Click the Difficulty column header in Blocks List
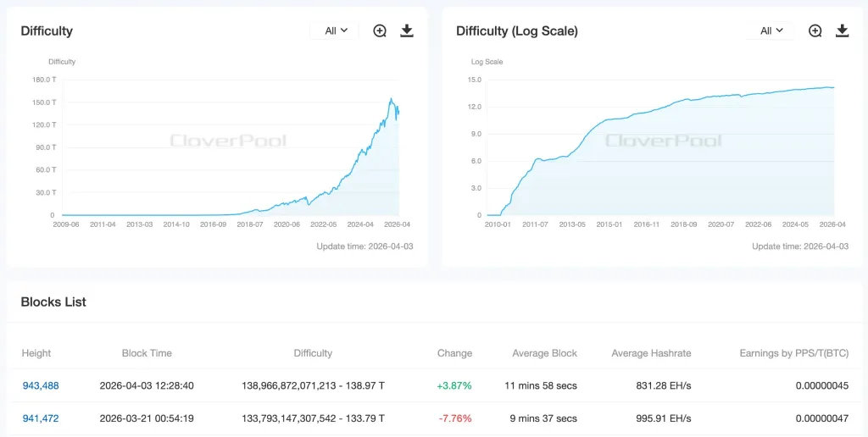 point(313,353)
